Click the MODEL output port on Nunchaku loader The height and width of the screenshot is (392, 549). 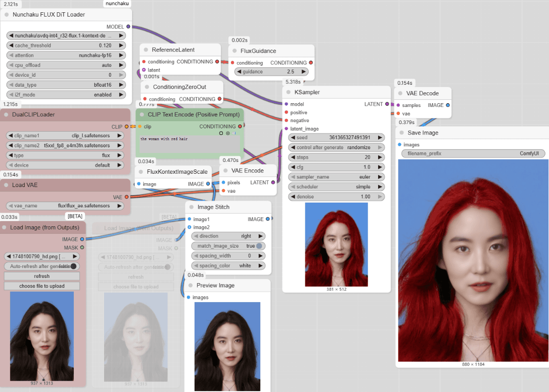click(128, 27)
